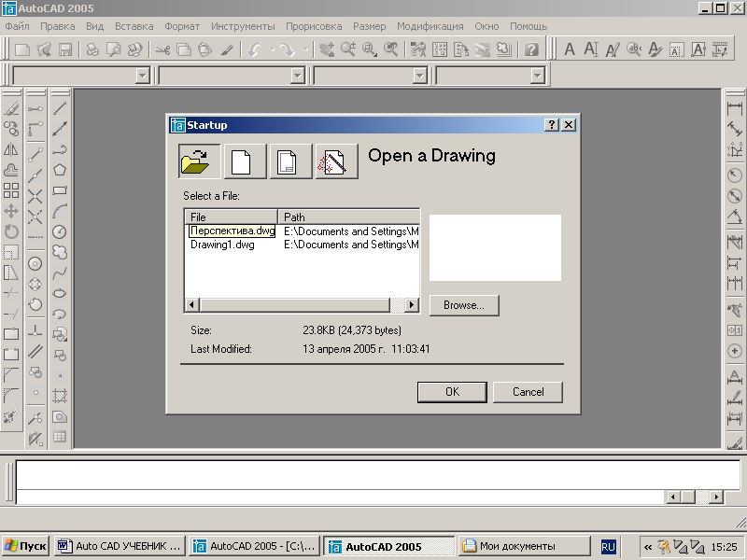
Task: Open the Undo history dropdown arrow
Action: (272, 49)
